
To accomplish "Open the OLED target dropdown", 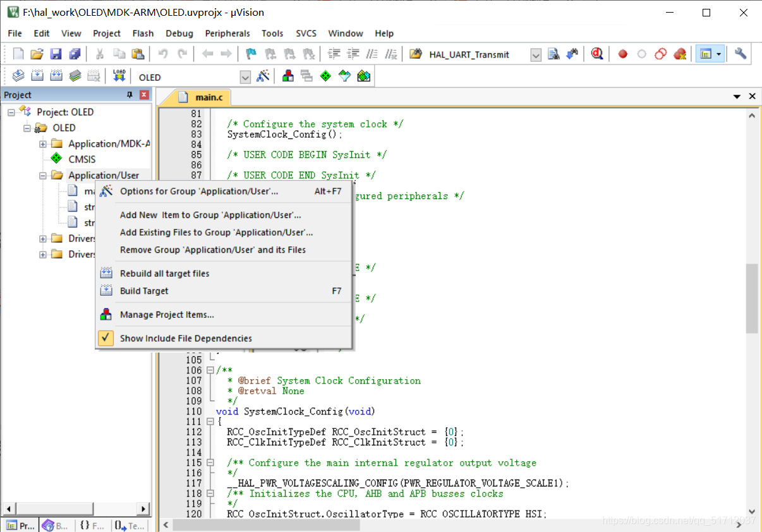I will coord(246,77).
